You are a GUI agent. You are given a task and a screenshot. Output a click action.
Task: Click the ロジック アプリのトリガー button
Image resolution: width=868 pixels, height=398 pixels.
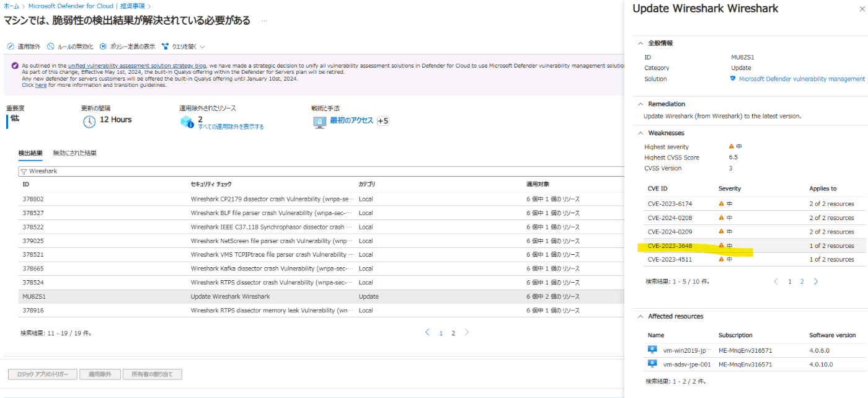[x=43, y=374]
